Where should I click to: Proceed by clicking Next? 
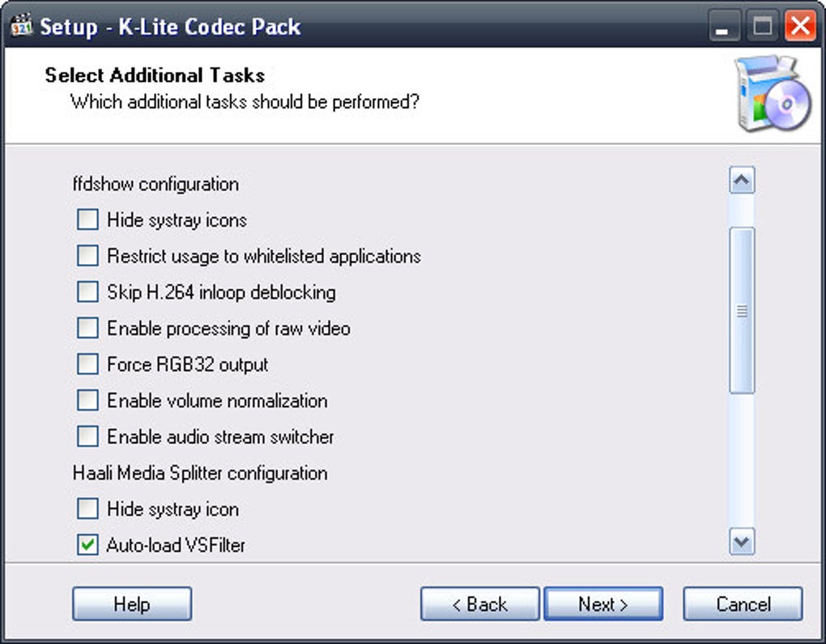pyautogui.click(x=603, y=604)
